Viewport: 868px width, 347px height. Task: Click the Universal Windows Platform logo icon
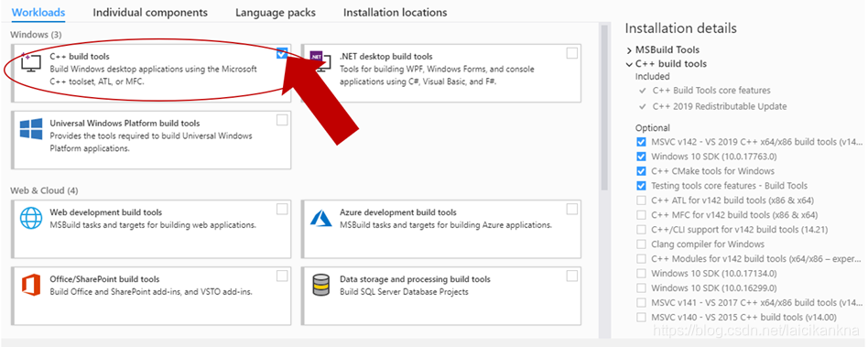point(31,129)
